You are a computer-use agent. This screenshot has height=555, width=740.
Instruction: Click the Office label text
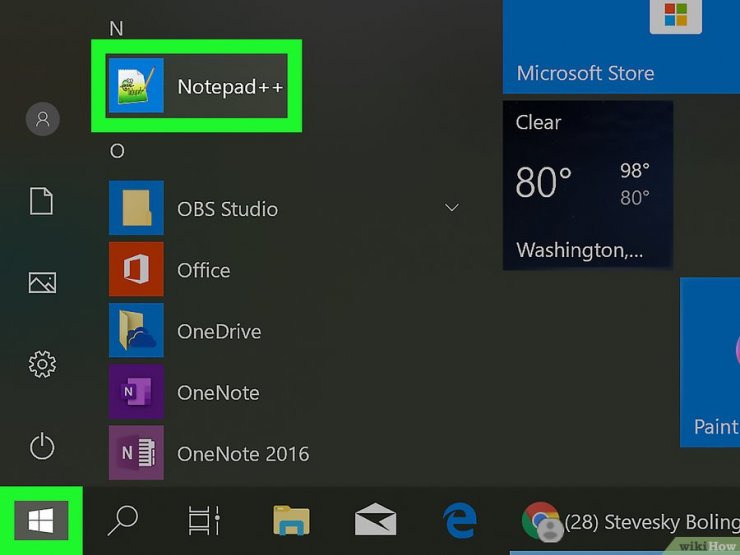[204, 270]
